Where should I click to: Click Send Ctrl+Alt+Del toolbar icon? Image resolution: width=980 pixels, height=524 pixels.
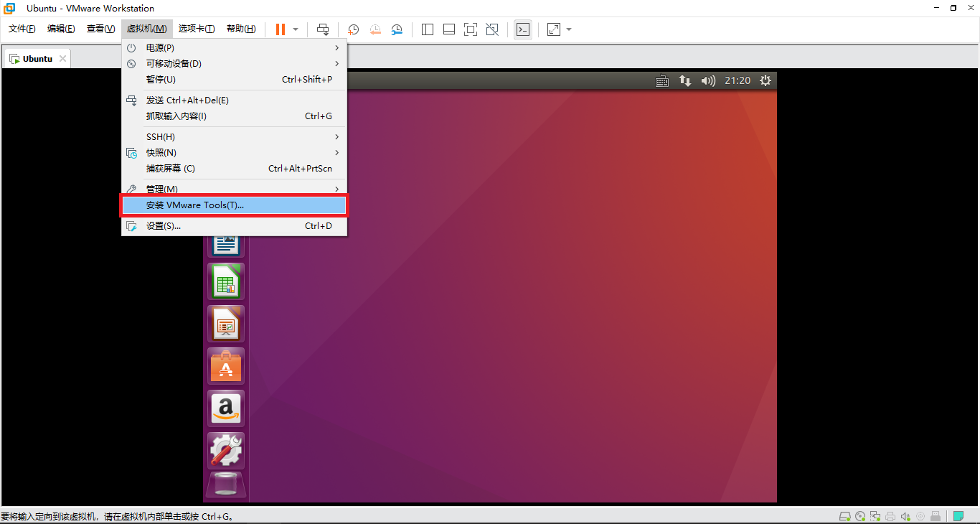pos(323,29)
